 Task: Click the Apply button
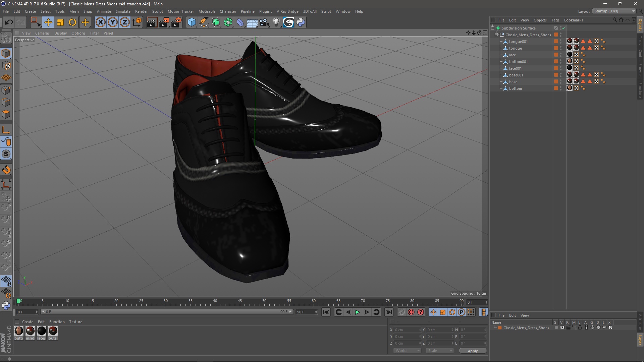click(x=472, y=351)
